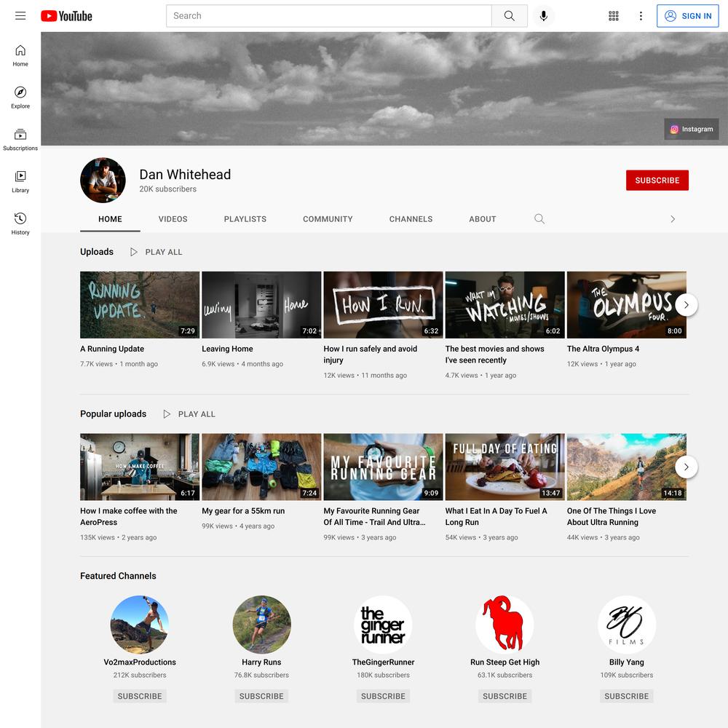Subscribe to Billy Yang

tap(626, 696)
